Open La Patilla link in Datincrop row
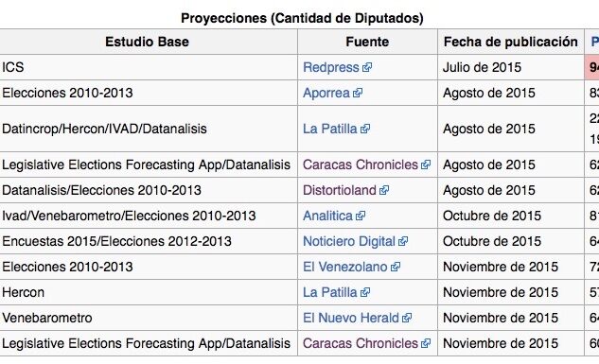 tap(329, 129)
